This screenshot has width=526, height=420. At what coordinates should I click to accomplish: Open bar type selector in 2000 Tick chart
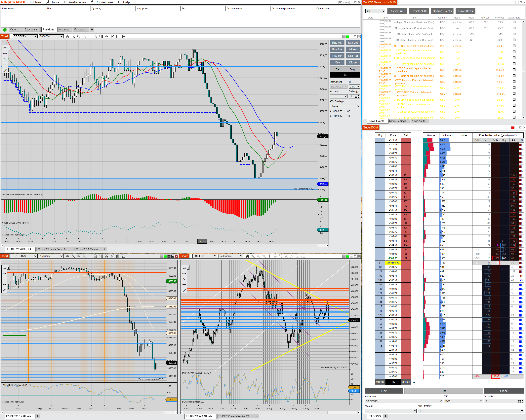pos(68,36)
